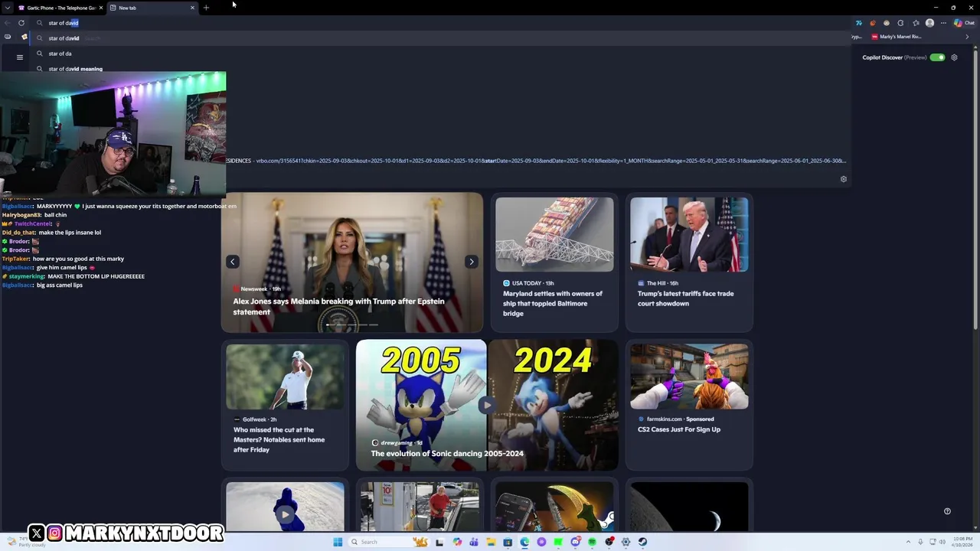Open the gas station news card

(x=420, y=506)
